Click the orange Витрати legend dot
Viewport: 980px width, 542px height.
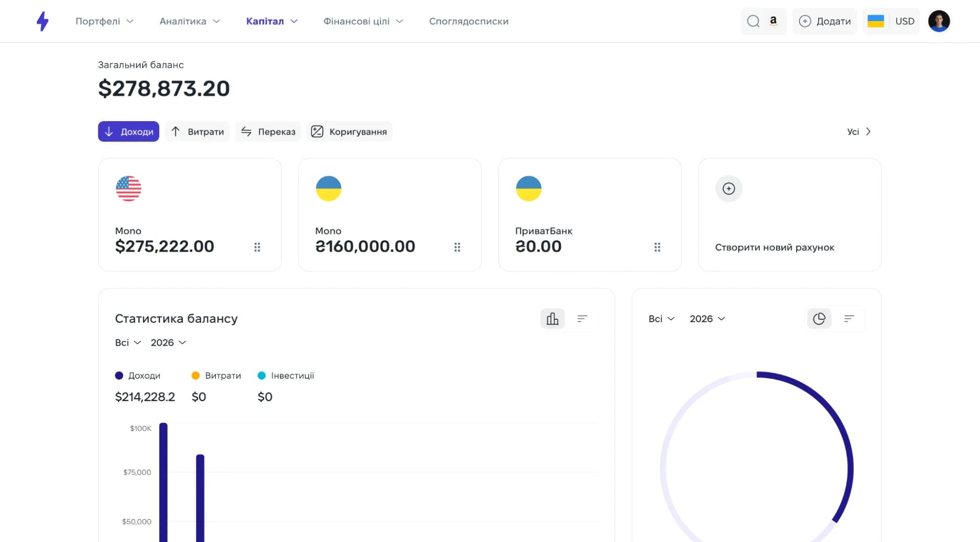coord(196,376)
